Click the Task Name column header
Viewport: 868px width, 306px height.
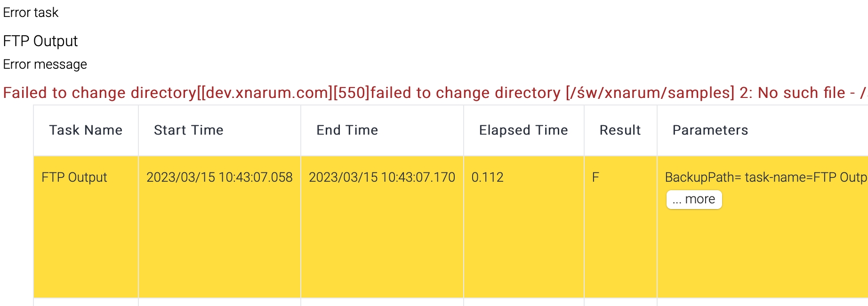coord(86,130)
